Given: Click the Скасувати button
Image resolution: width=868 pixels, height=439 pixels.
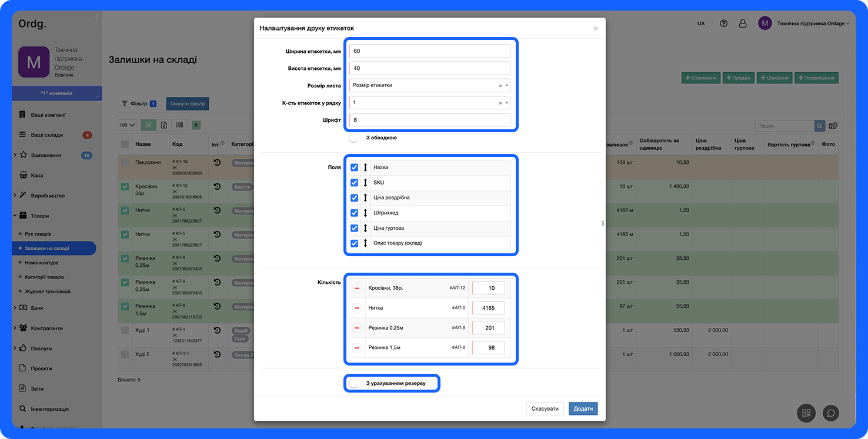Looking at the screenshot, I should click(545, 408).
